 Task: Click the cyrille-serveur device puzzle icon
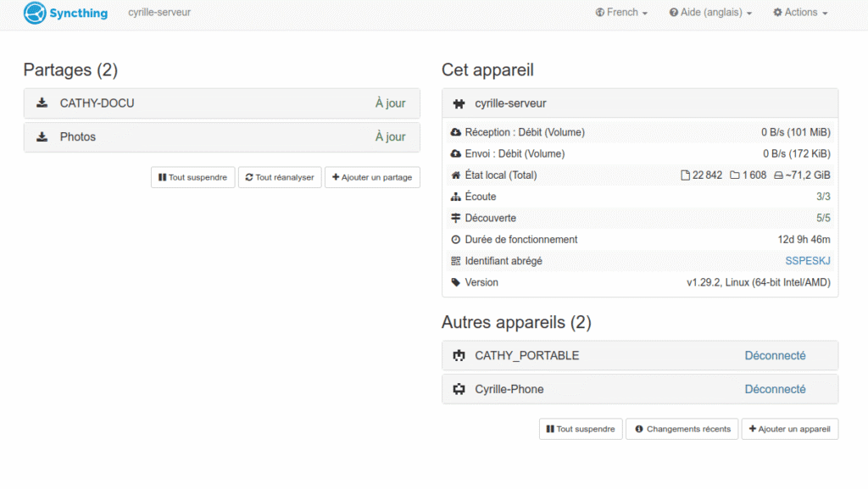tap(459, 103)
